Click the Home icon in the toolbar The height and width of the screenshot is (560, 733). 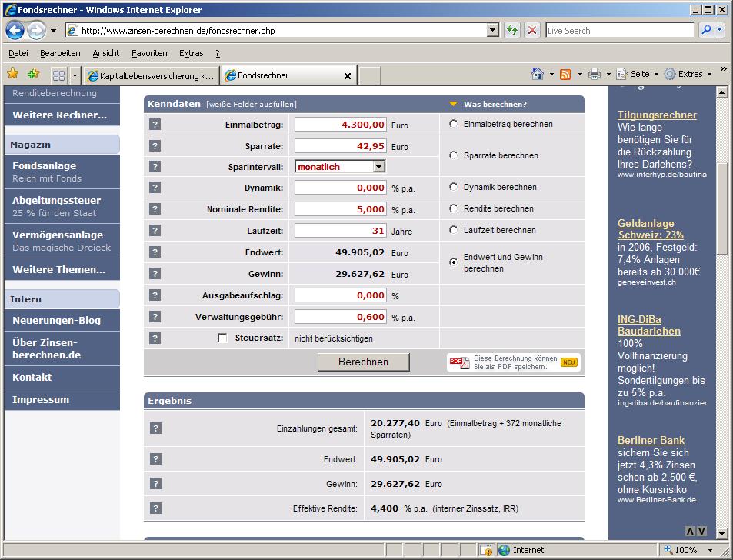coord(538,75)
